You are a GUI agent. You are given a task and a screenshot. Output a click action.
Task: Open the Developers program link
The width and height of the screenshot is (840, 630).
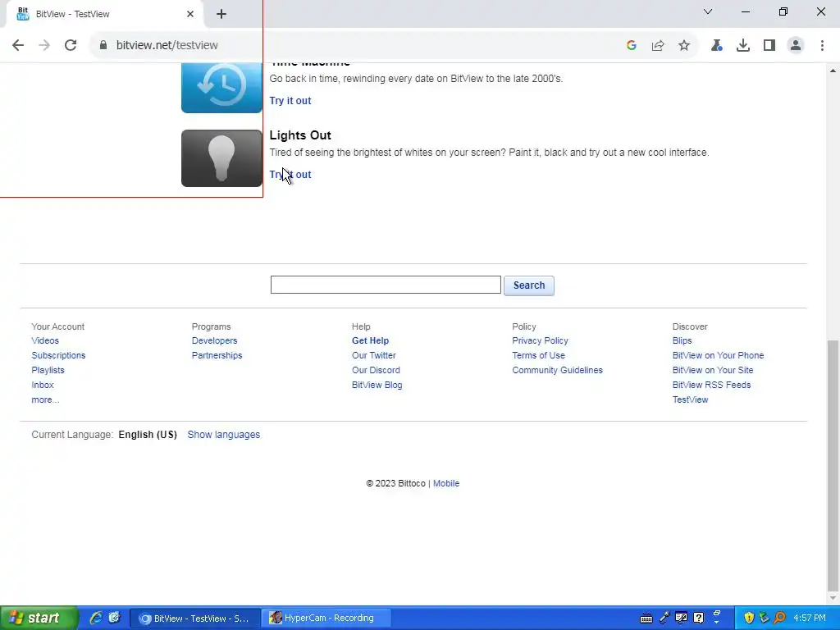point(214,340)
